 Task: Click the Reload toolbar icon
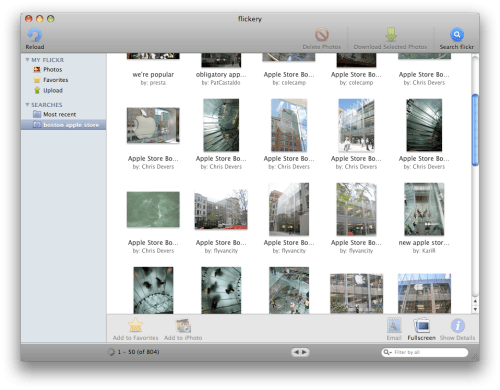[x=35, y=35]
